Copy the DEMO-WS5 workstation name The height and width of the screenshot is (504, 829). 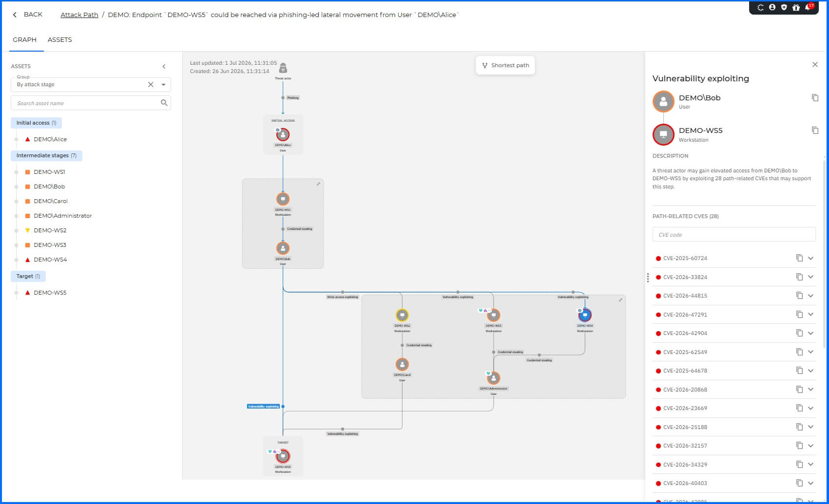pyautogui.click(x=815, y=130)
